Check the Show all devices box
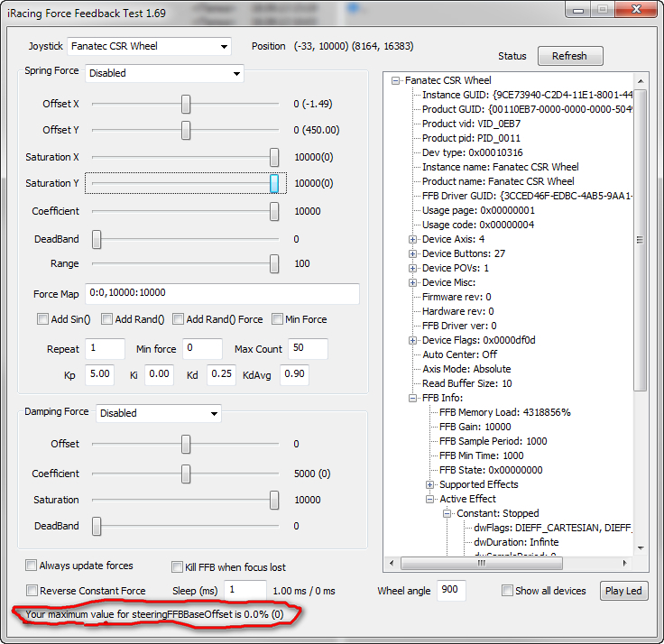The width and height of the screenshot is (664, 644). [x=508, y=591]
